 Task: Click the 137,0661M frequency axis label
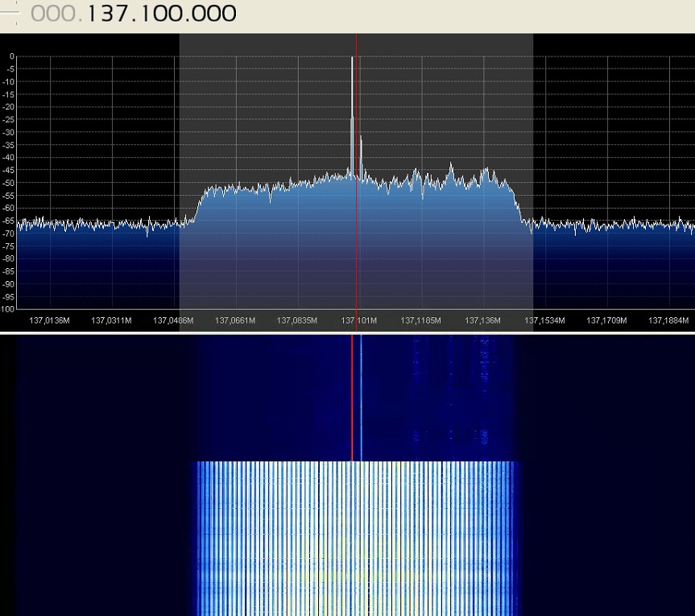pyautogui.click(x=235, y=320)
